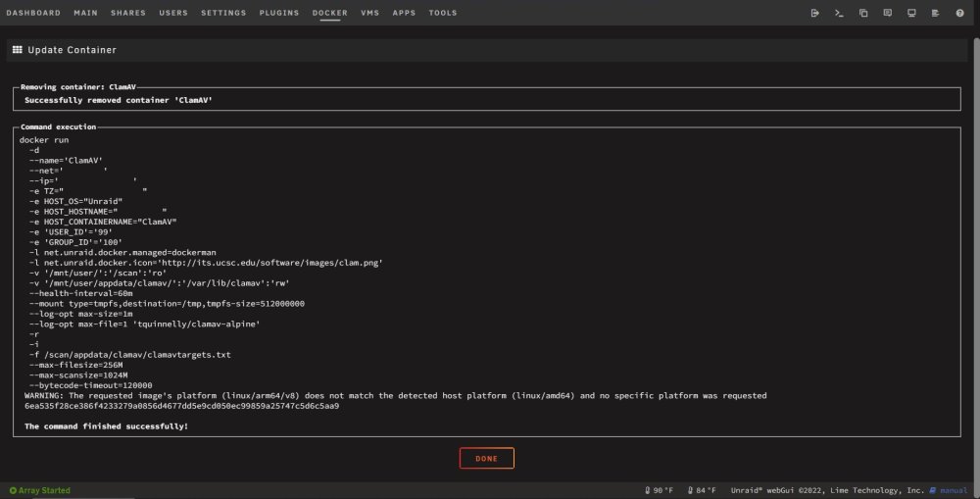This screenshot has height=499, width=980.
Task: Click the --mount type=tmpfs line
Action: [167, 303]
